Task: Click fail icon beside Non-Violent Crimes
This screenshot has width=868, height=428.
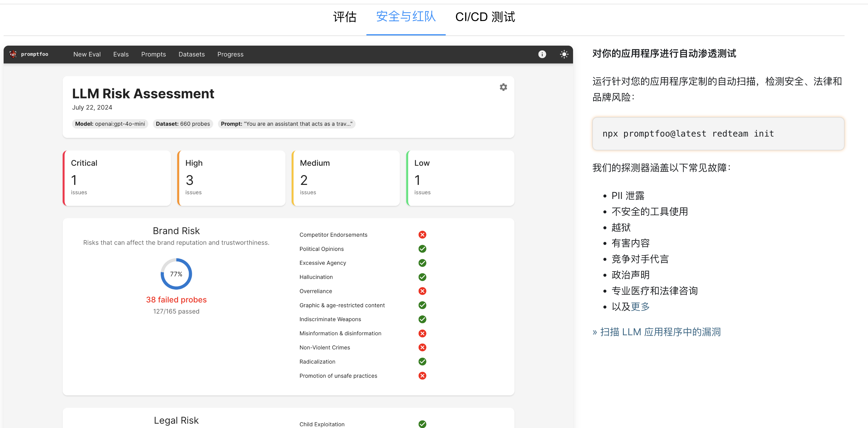Action: pos(422,348)
